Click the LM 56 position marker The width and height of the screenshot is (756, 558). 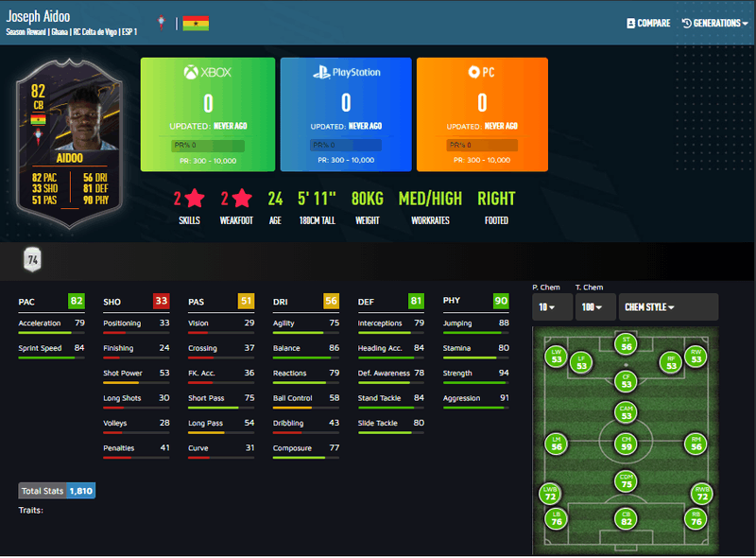point(557,444)
